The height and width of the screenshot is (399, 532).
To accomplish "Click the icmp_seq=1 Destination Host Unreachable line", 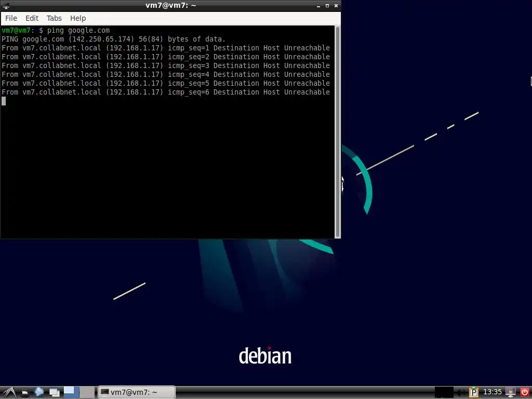I will (x=166, y=48).
